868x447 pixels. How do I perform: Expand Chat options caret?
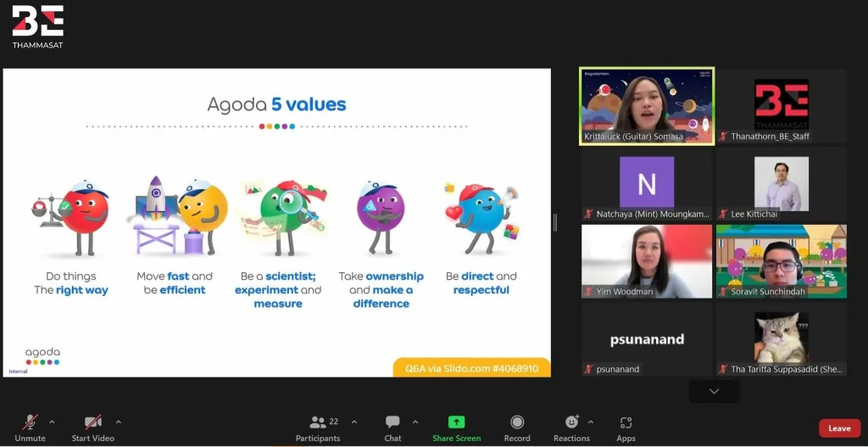coord(415,422)
